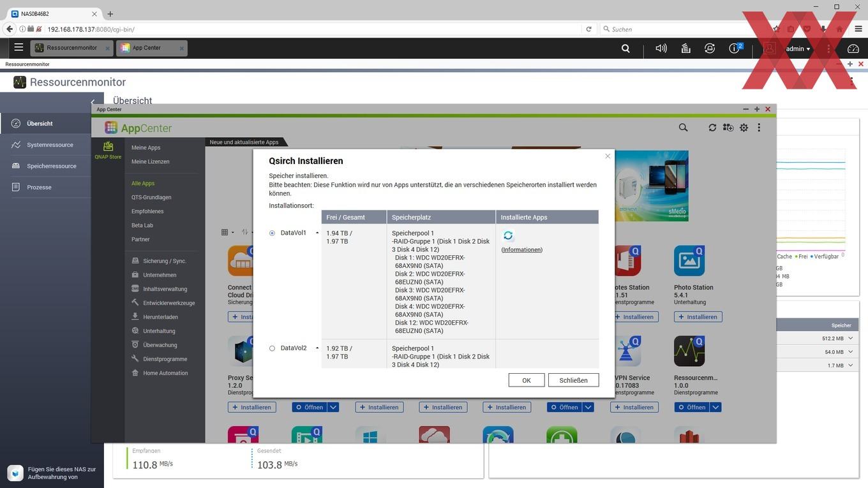Click Installieren under Proxy Server

pos(251,407)
